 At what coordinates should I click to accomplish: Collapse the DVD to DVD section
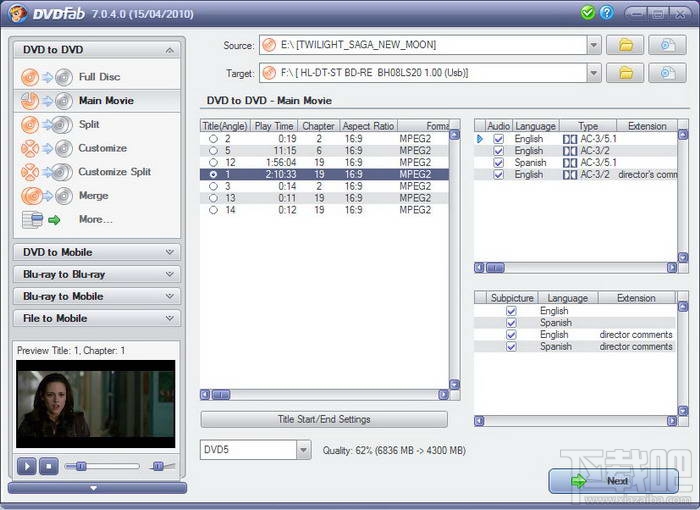(170, 50)
